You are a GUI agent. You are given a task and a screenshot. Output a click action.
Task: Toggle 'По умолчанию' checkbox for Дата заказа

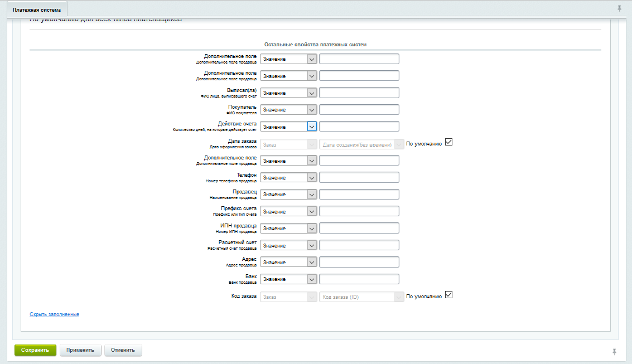coord(448,142)
